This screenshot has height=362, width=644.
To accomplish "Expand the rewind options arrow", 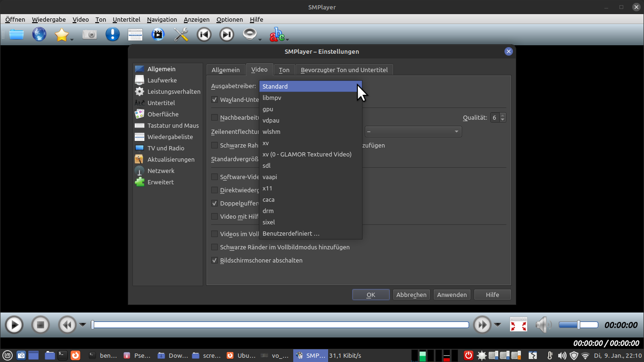I will click(x=83, y=324).
